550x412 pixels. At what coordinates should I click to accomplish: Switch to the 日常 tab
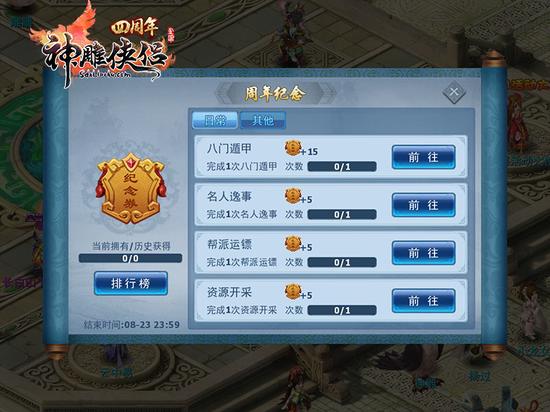point(215,120)
